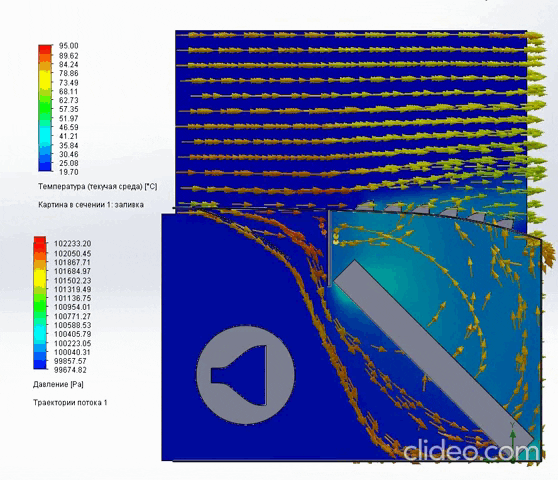Click the topmost horizontal flow trajectory
Image resolution: width=558 pixels, height=480 pixels.
pos(359,35)
